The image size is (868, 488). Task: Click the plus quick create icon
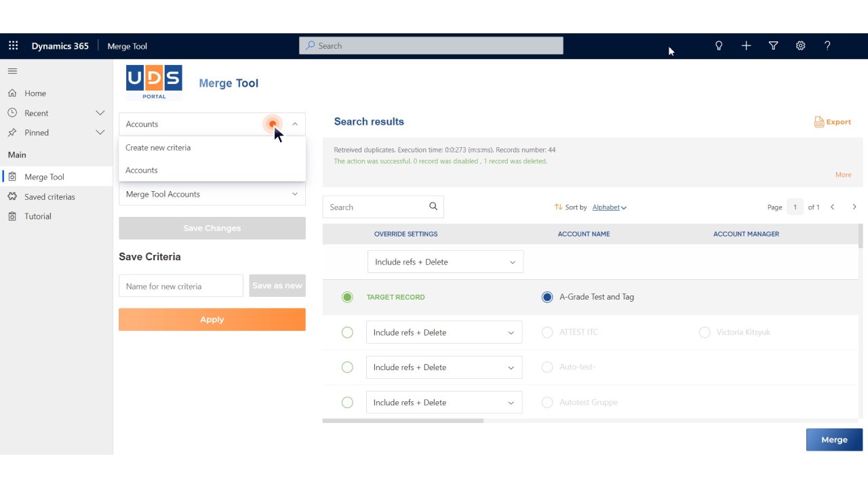746,46
